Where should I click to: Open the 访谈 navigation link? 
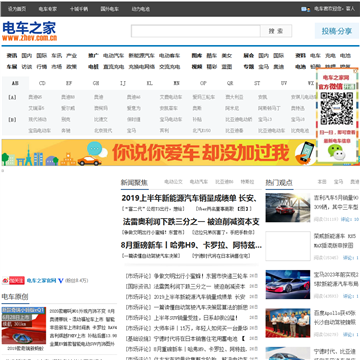pyautogui.click(x=27, y=67)
